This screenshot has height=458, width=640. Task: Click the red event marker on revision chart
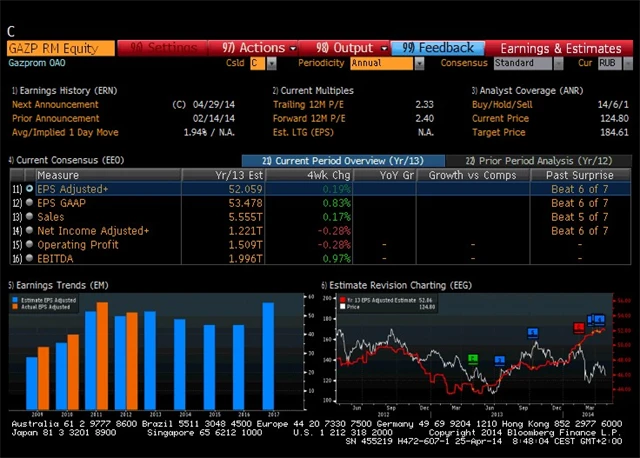tap(579, 327)
